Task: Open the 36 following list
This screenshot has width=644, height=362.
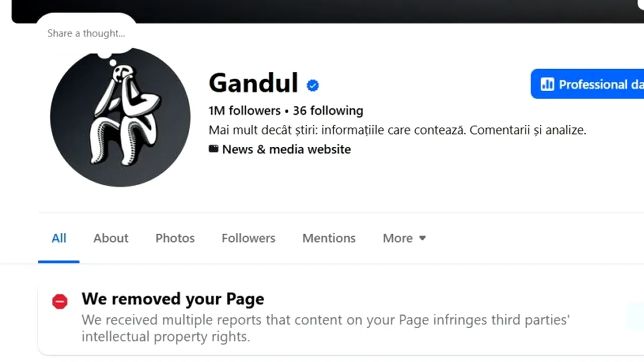Action: tap(328, 111)
